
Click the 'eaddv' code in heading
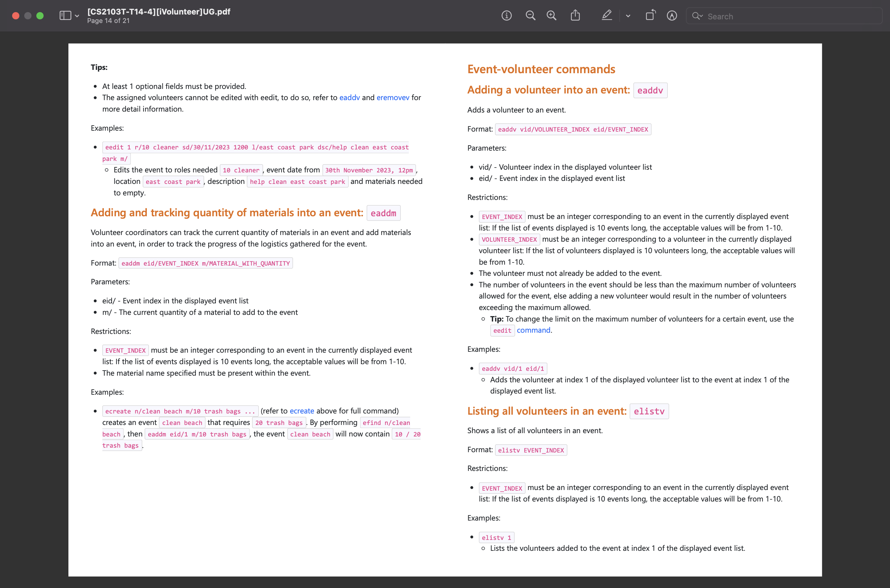click(x=650, y=90)
